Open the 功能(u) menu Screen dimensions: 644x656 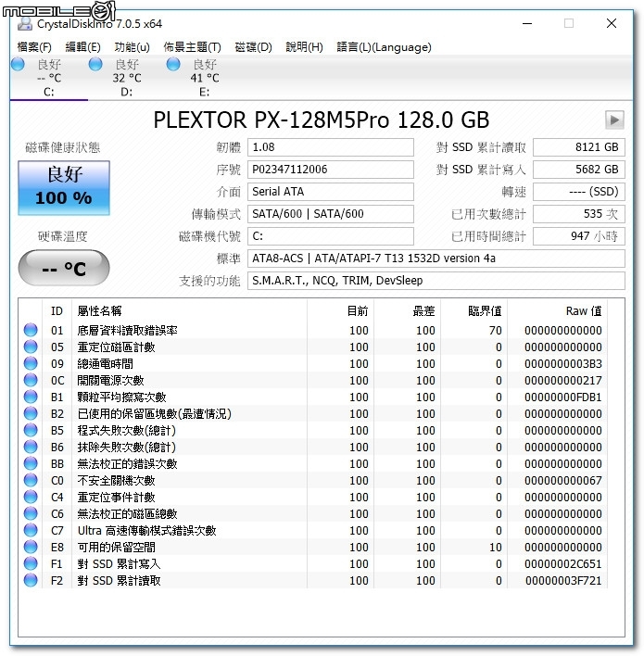(132, 47)
